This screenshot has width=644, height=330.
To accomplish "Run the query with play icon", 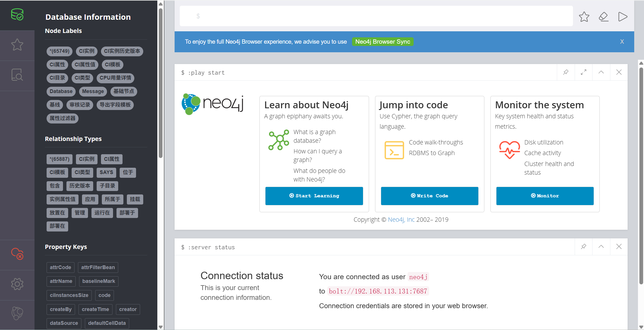I will [x=623, y=17].
